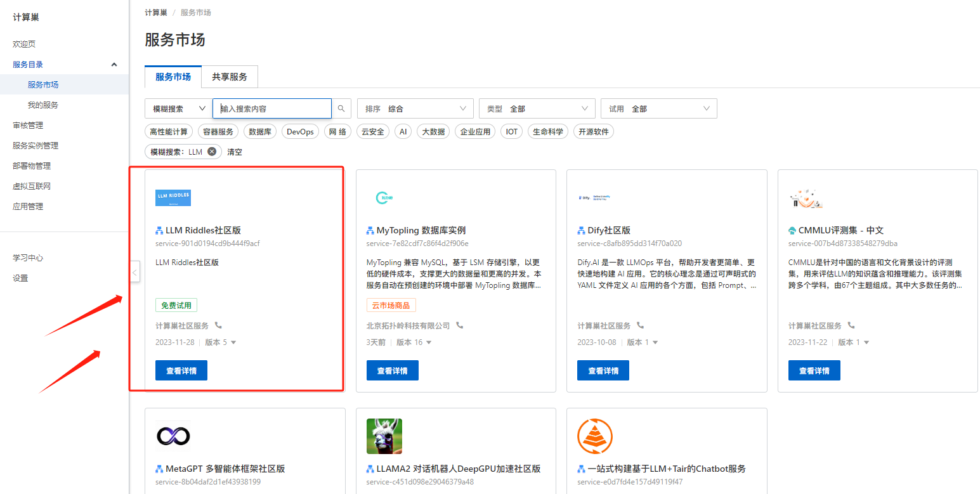Image resolution: width=980 pixels, height=494 pixels.
Task: Click 清空 to clear filters
Action: pos(235,152)
